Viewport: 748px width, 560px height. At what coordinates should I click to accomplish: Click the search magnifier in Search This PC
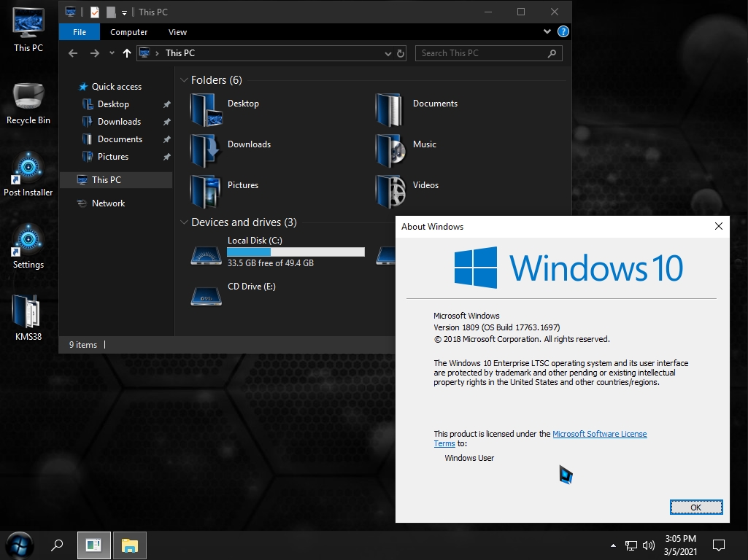pyautogui.click(x=552, y=53)
